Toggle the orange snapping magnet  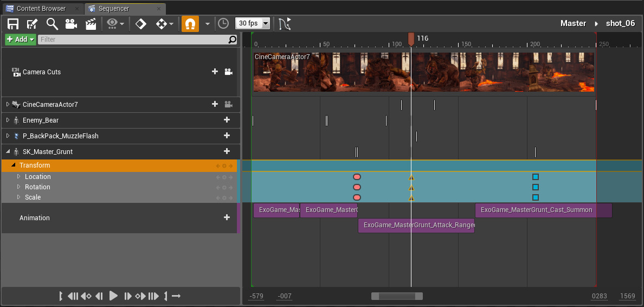(190, 23)
